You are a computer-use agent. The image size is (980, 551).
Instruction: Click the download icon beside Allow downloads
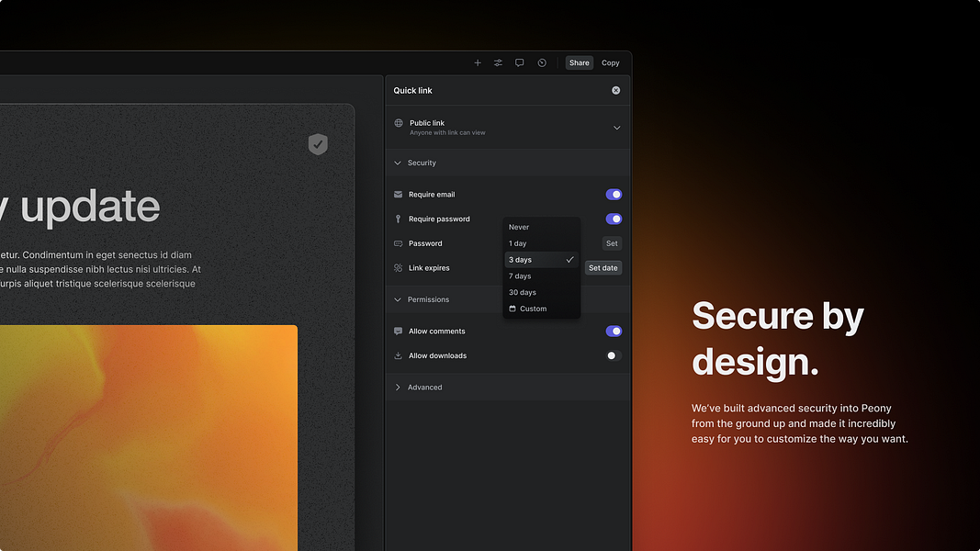click(x=398, y=355)
